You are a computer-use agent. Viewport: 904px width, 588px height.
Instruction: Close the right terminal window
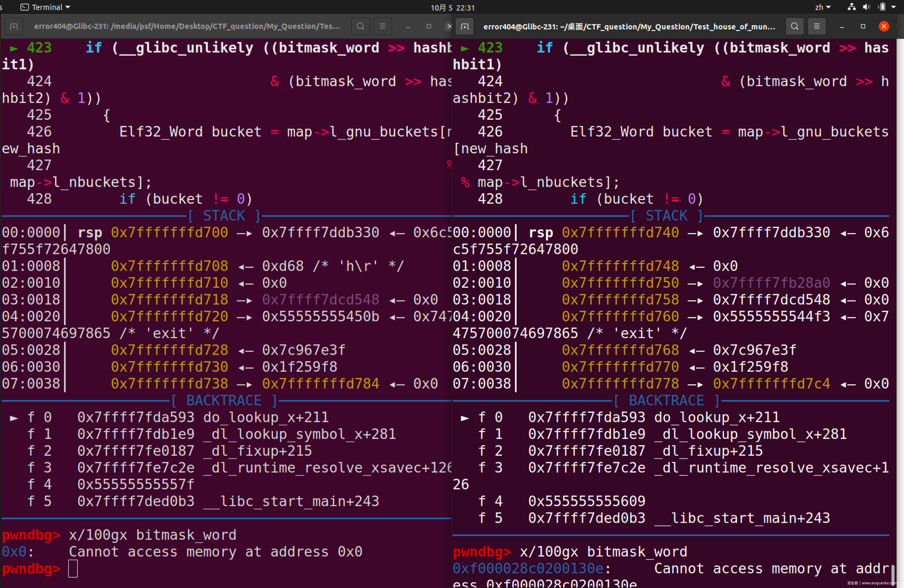(x=884, y=27)
